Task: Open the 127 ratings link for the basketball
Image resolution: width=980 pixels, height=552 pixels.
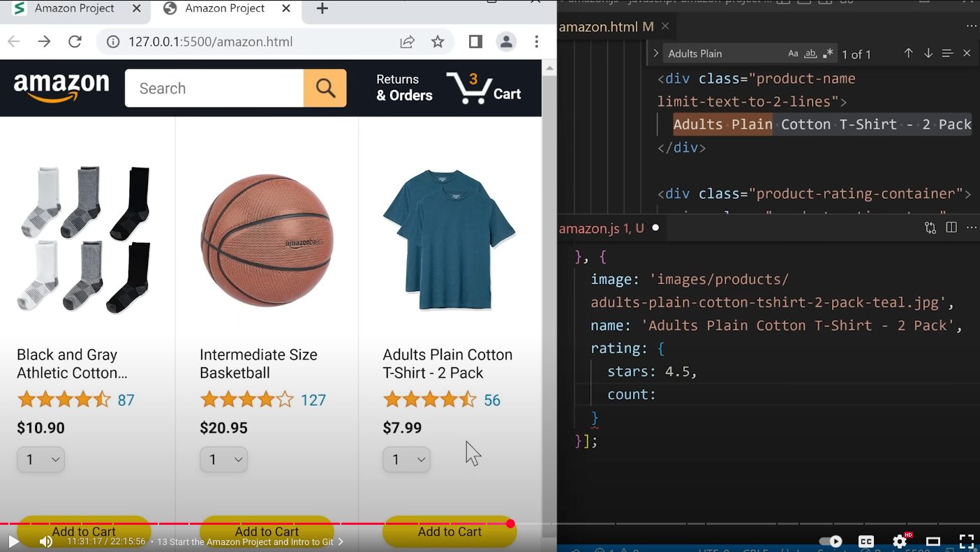Action: (313, 400)
